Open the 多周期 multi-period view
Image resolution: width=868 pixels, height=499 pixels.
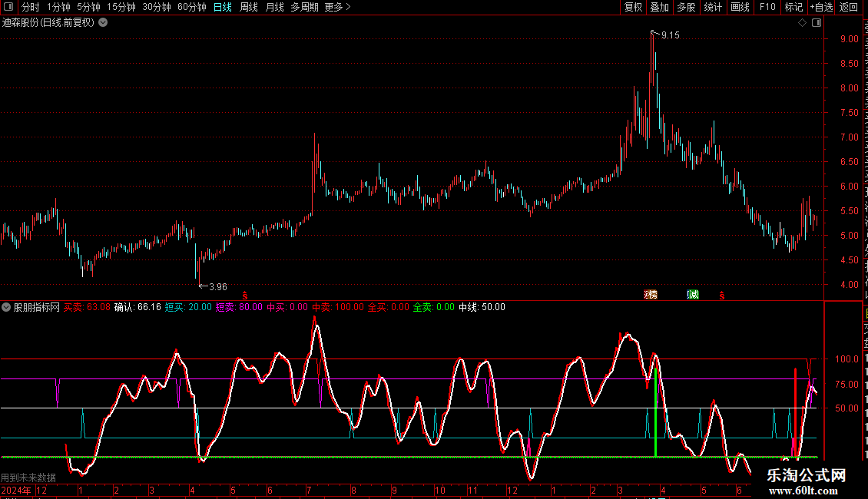point(304,7)
